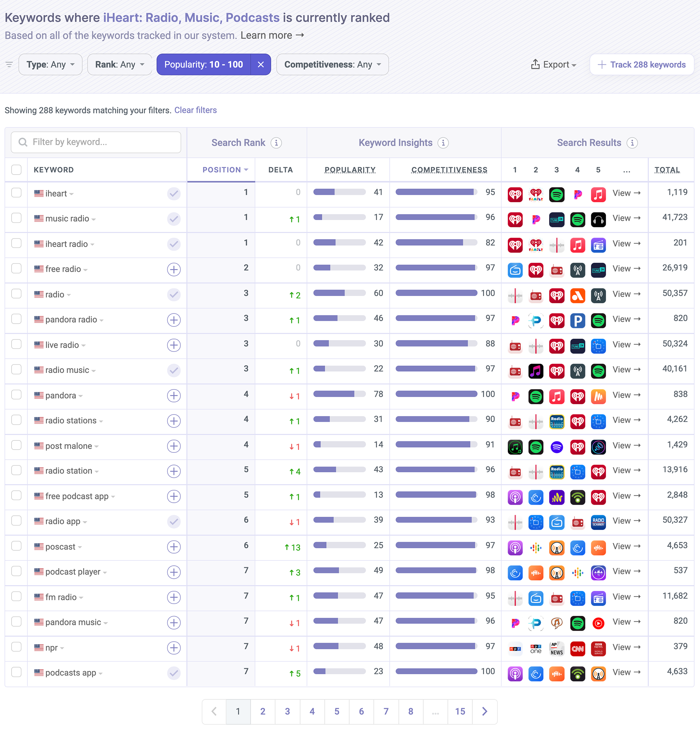The height and width of the screenshot is (734, 700).
Task: Click Track 288 keywords button
Action: [642, 64]
